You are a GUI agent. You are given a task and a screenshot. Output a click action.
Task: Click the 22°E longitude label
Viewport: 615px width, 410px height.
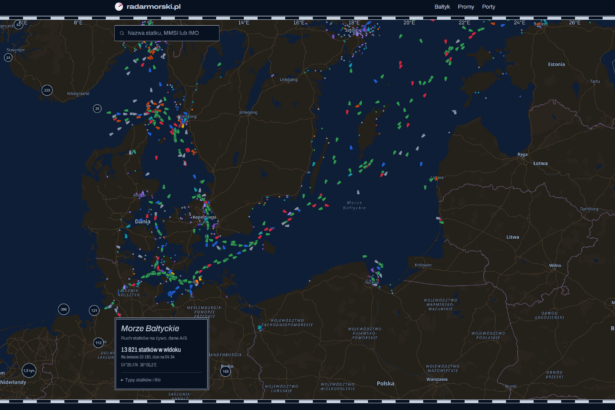click(464, 23)
